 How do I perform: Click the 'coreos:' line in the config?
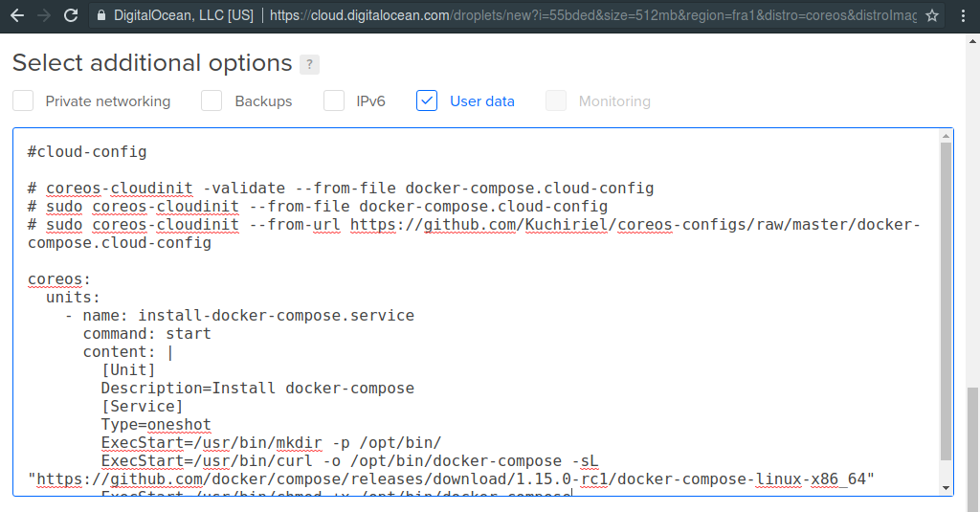click(59, 278)
